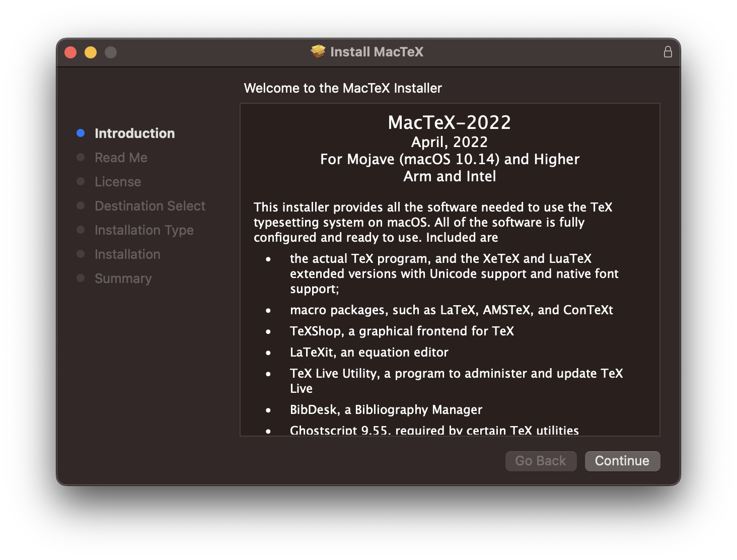Click the 'LaTeXit, an equation editor' bullet
This screenshot has height=560, width=737.
coord(369,352)
